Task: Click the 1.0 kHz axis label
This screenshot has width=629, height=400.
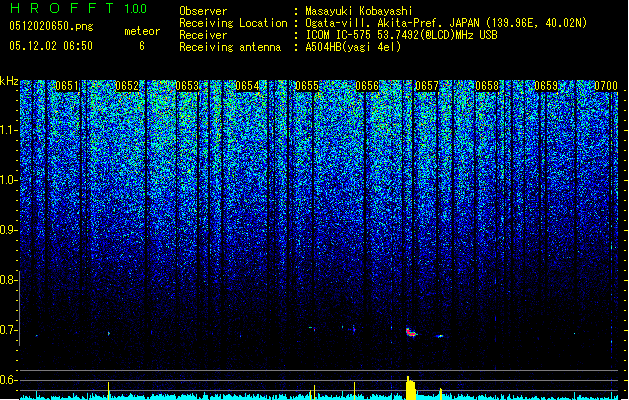Action: point(9,180)
